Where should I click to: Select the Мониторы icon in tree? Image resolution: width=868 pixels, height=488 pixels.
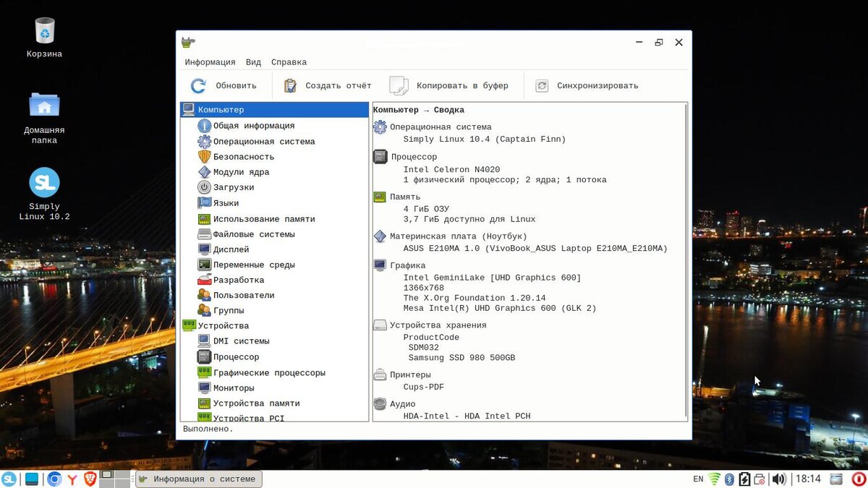click(x=204, y=388)
